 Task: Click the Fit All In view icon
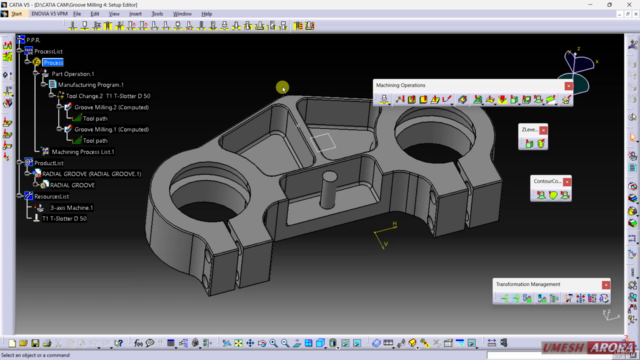tap(238, 343)
